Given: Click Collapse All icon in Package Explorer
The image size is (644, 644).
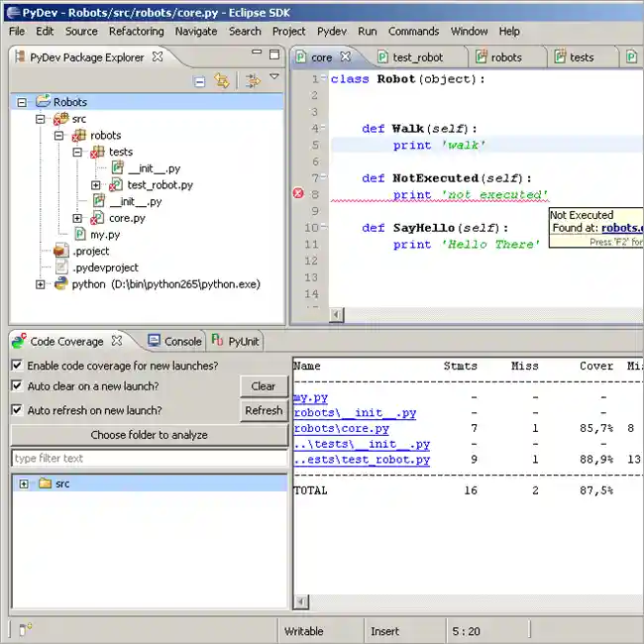Looking at the screenshot, I should click(x=199, y=81).
